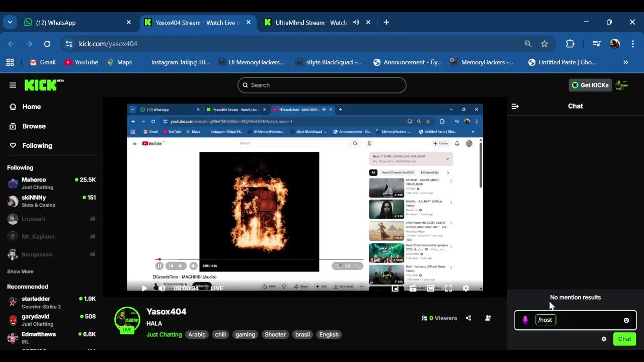The height and width of the screenshot is (362, 644).
Task: Open Lhowarii offline channel
Action: coord(51,219)
